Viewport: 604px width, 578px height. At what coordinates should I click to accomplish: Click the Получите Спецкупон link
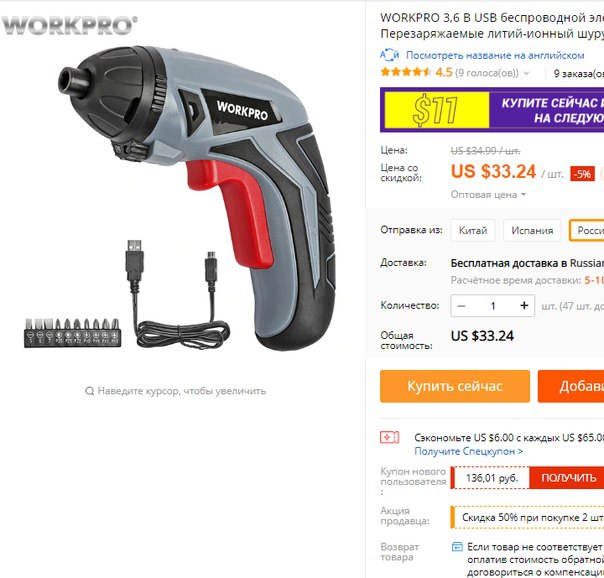[468, 451]
